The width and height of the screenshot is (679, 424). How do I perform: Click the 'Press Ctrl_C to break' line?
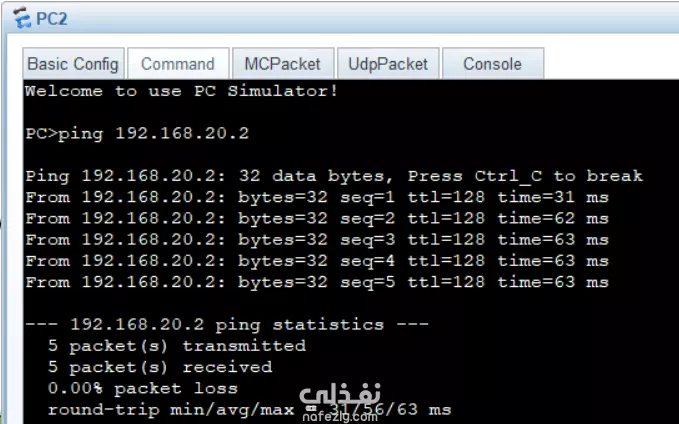pos(334,176)
